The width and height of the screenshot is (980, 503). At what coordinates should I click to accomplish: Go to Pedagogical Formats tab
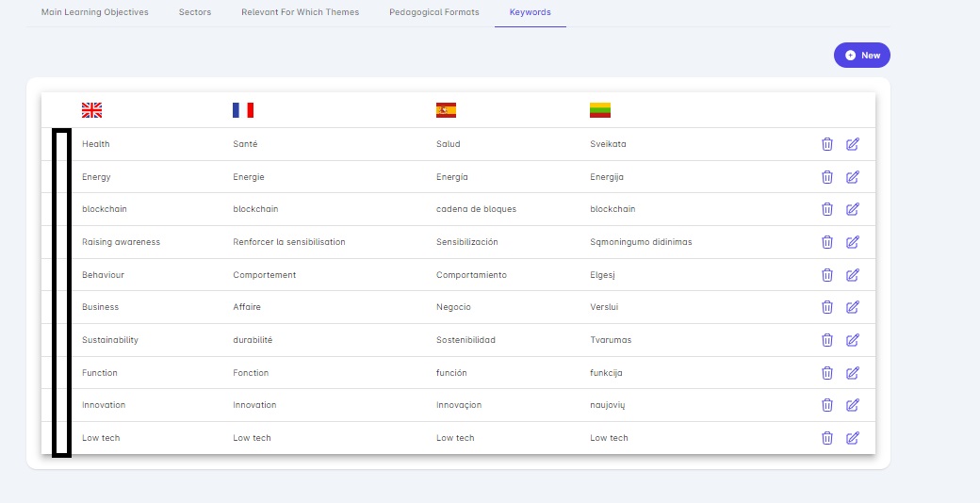click(433, 12)
